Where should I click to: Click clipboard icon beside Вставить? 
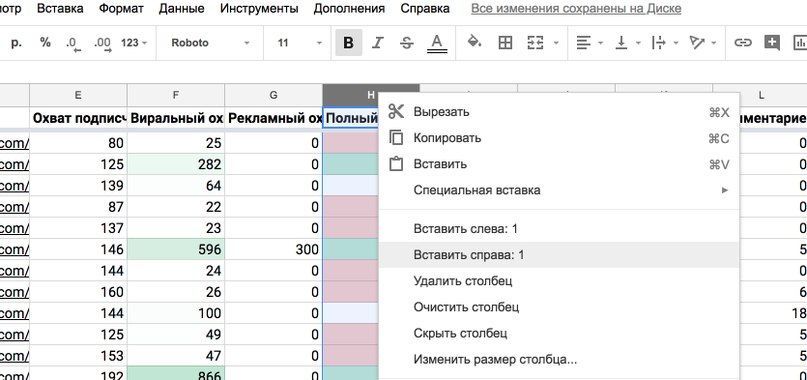pos(396,164)
